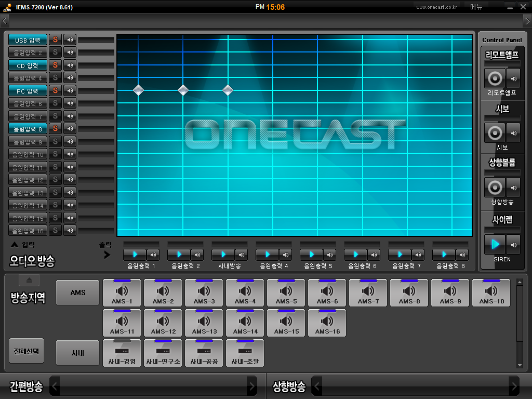Select the USB 입력 source
Image resolution: width=532 pixels, height=399 pixels.
coord(28,40)
